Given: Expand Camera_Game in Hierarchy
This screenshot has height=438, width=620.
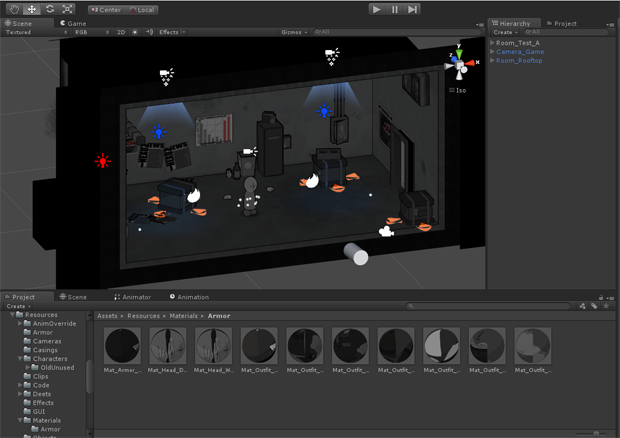Looking at the screenshot, I should [x=492, y=51].
